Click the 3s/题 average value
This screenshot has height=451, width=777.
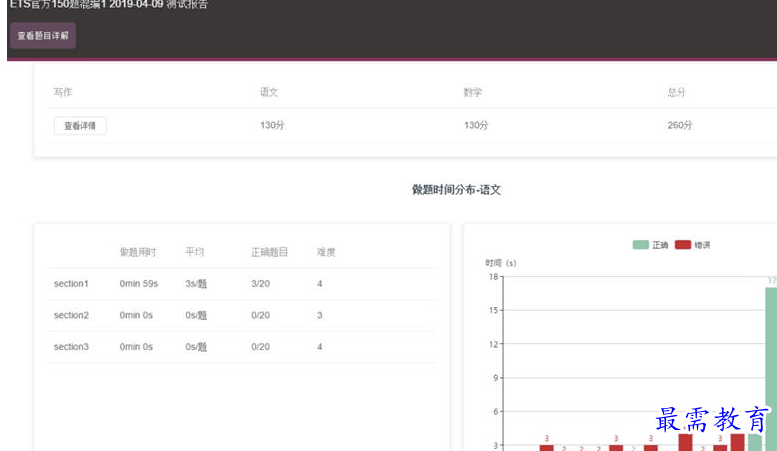tap(196, 284)
